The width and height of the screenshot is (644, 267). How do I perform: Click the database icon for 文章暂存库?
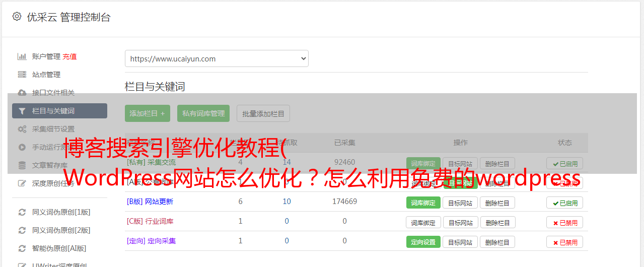point(22,165)
